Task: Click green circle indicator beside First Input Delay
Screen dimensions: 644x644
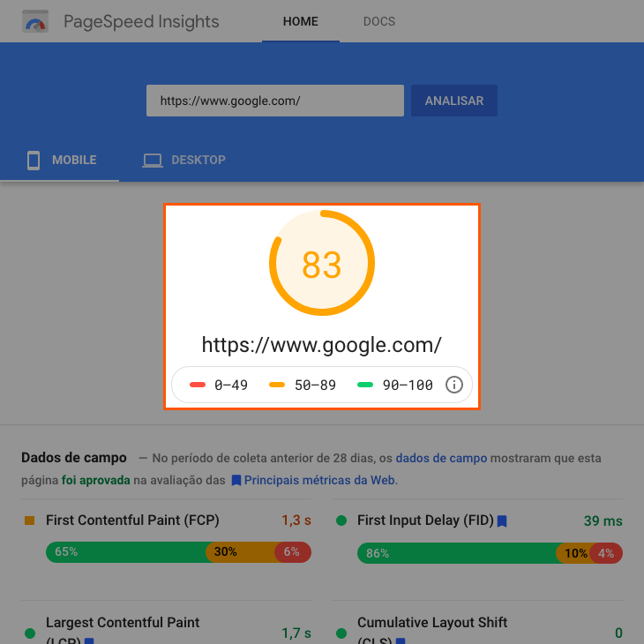Action: [341, 520]
